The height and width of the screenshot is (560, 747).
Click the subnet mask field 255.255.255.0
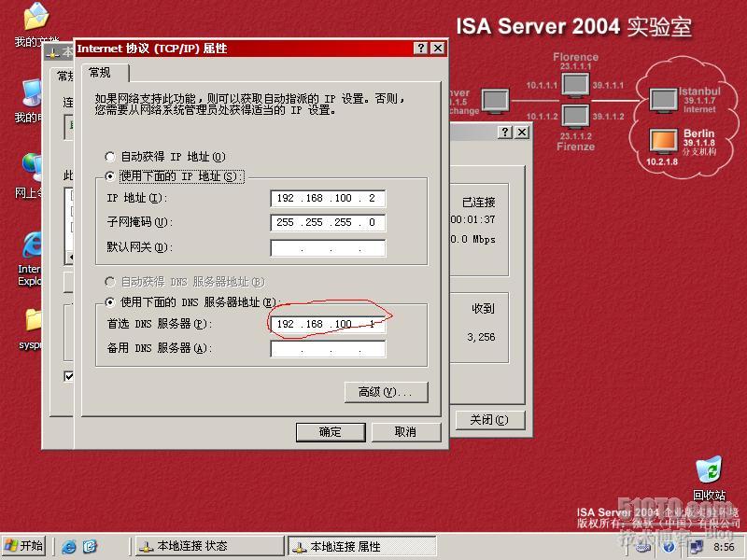(x=328, y=222)
